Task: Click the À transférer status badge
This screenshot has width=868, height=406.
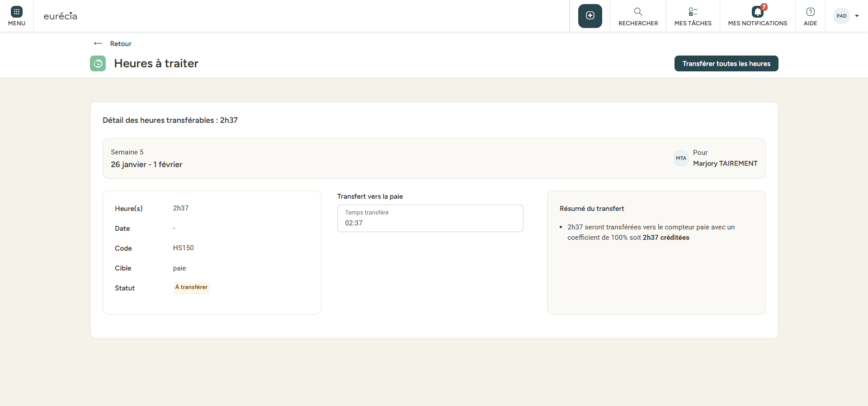Action: (191, 287)
